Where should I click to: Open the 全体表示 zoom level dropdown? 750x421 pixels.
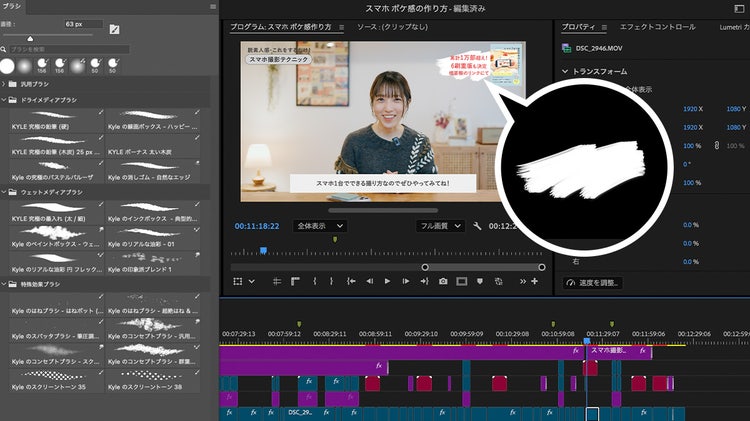[320, 226]
